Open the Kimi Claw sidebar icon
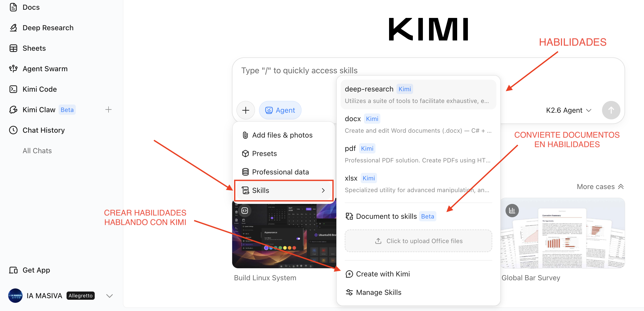 (13, 110)
